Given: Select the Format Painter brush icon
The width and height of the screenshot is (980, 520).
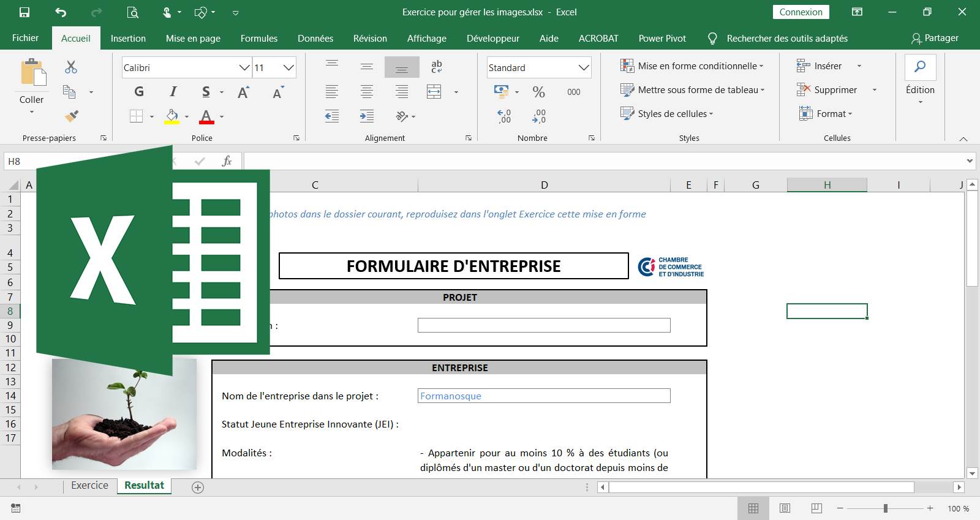Looking at the screenshot, I should (72, 116).
